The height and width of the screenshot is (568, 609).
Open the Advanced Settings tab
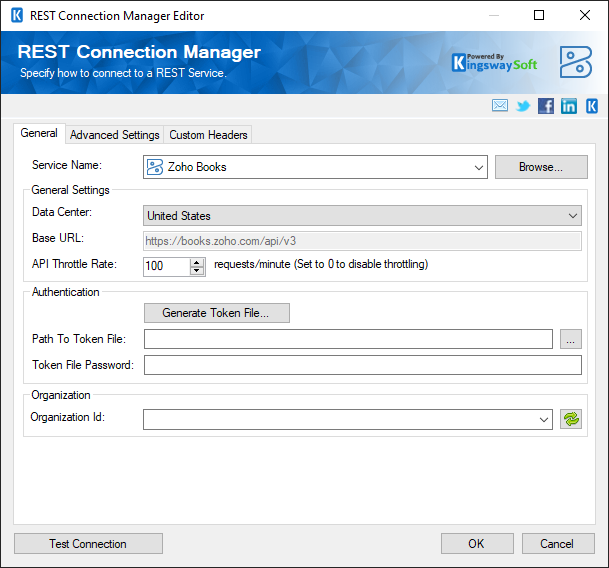point(115,135)
